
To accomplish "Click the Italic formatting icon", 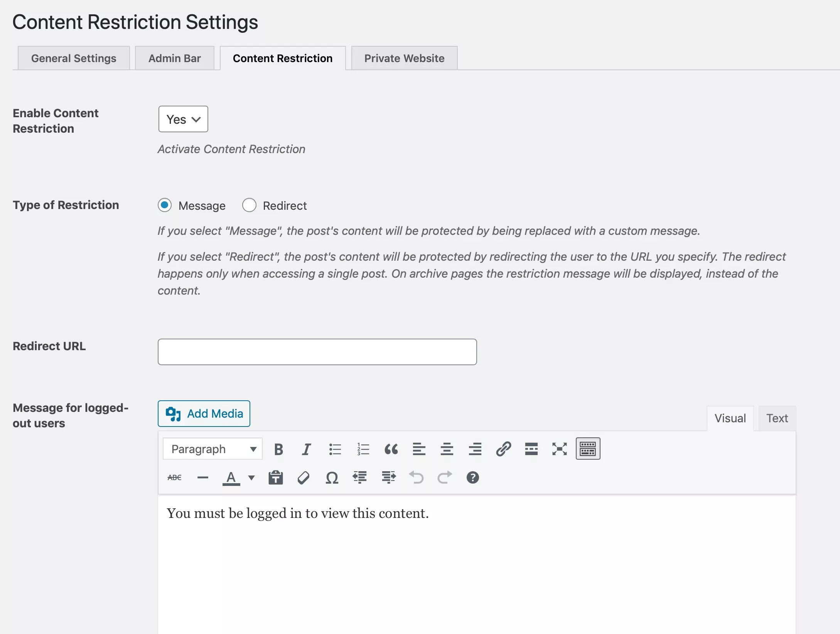I will click(x=306, y=449).
